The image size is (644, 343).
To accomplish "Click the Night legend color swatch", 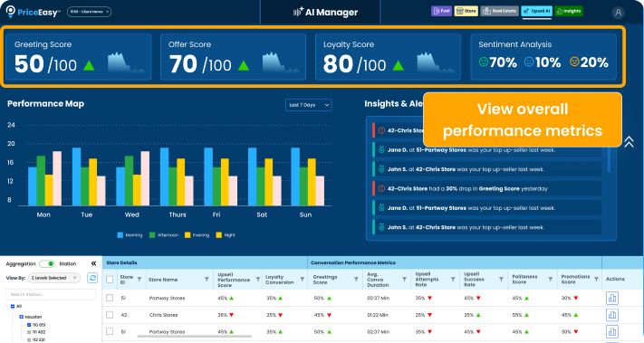I will click(x=219, y=235).
